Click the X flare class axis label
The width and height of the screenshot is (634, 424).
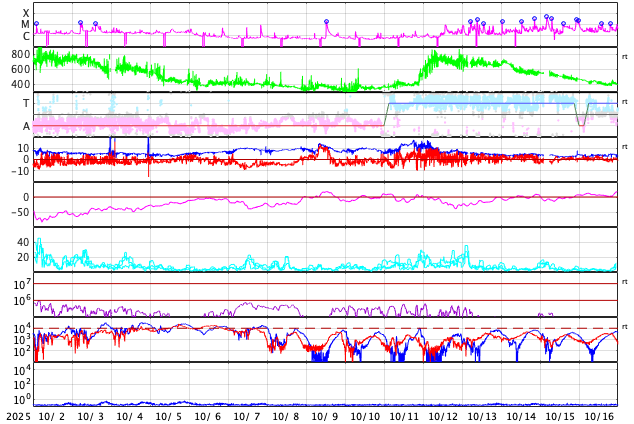click(x=26, y=13)
